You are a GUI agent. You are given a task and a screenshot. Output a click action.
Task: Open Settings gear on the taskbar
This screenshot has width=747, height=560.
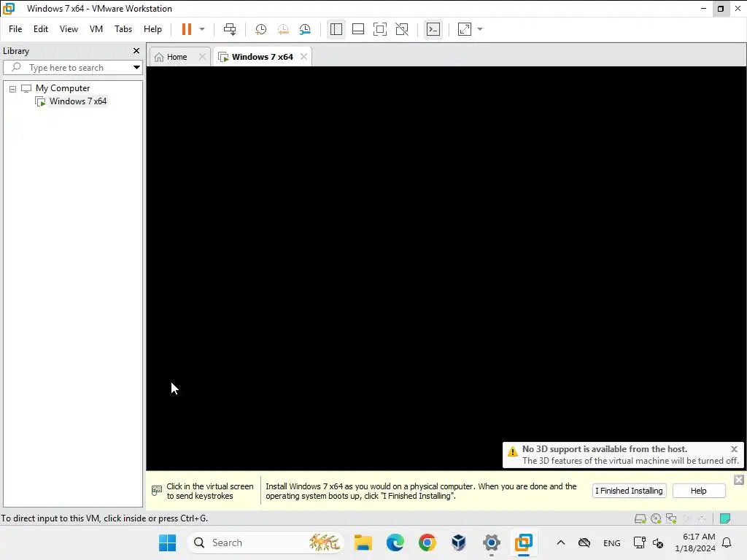pyautogui.click(x=491, y=542)
